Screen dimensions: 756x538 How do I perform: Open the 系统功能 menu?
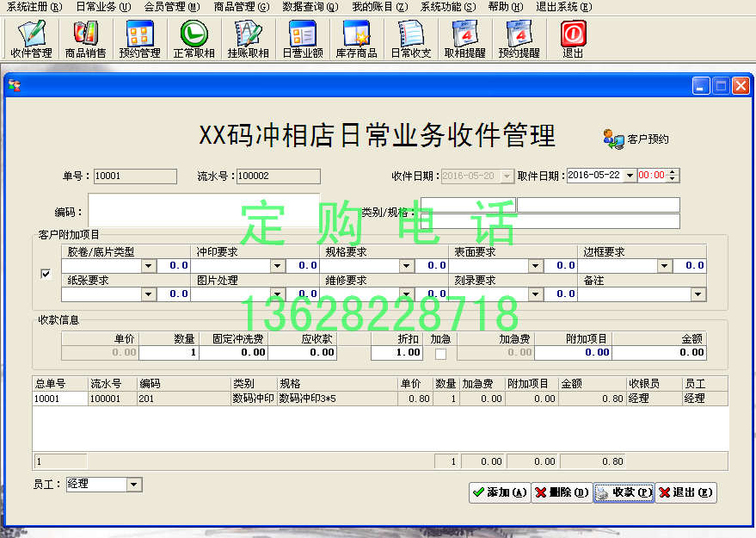pos(448,7)
